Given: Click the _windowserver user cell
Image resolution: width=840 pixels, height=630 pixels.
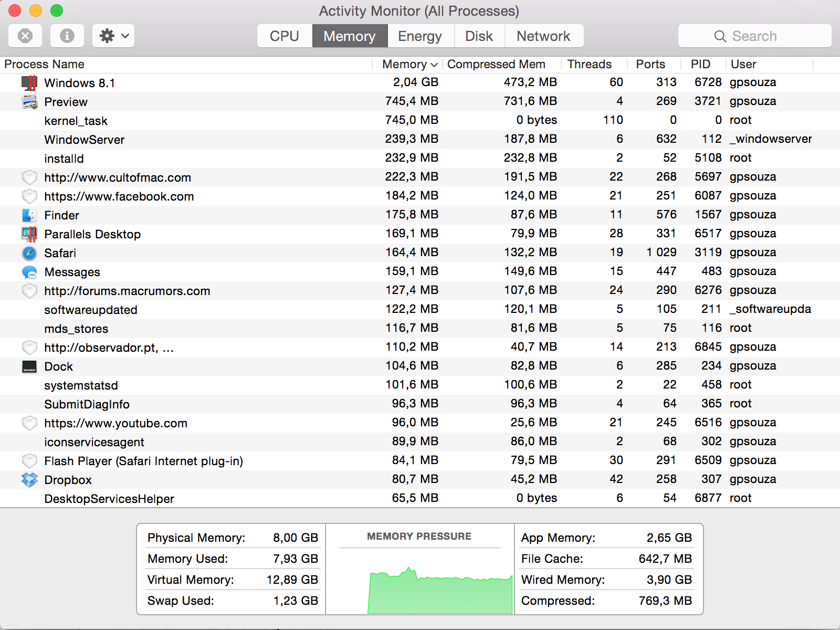Looking at the screenshot, I should [x=771, y=139].
